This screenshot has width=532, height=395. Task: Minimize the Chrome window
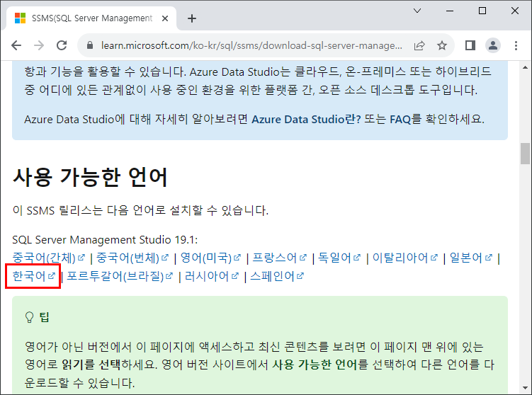[x=450, y=11]
